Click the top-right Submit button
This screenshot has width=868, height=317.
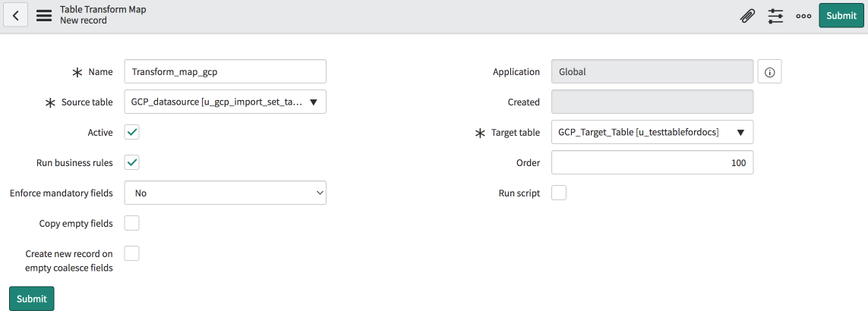(841, 16)
